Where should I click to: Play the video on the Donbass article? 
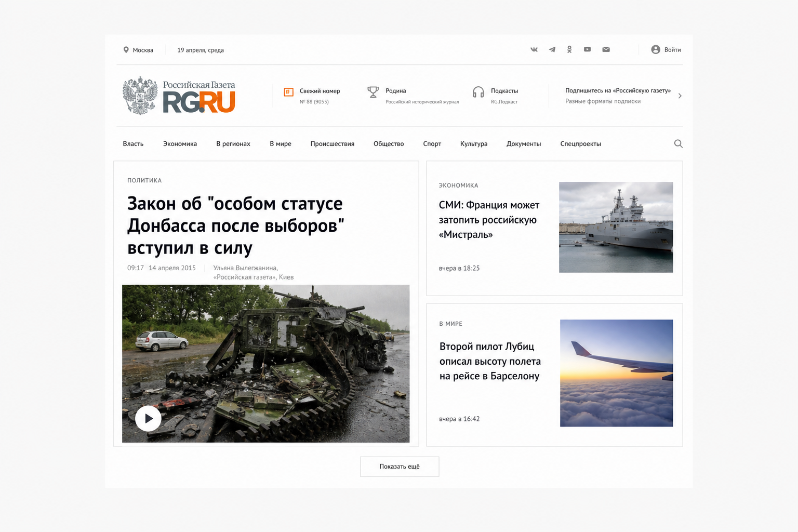click(148, 418)
